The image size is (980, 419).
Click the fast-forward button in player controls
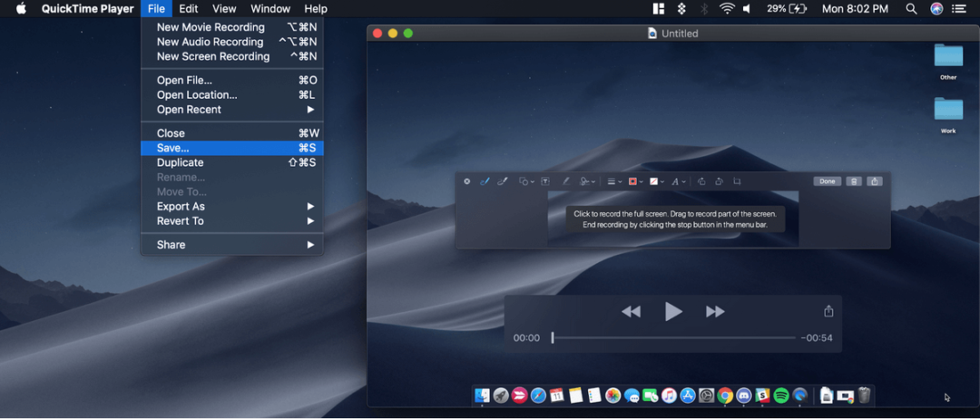715,311
